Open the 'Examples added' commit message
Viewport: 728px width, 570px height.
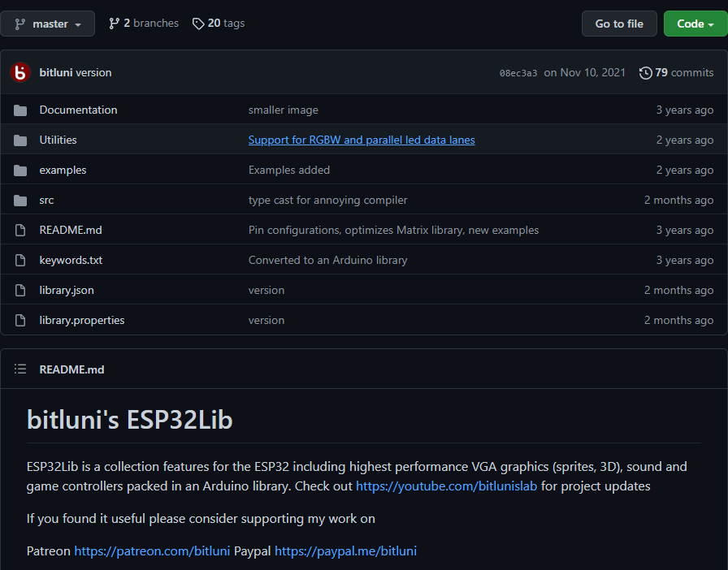click(x=288, y=171)
